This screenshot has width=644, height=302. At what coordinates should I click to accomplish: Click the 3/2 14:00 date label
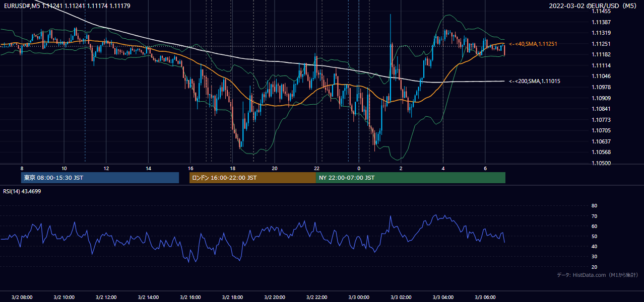(148, 297)
